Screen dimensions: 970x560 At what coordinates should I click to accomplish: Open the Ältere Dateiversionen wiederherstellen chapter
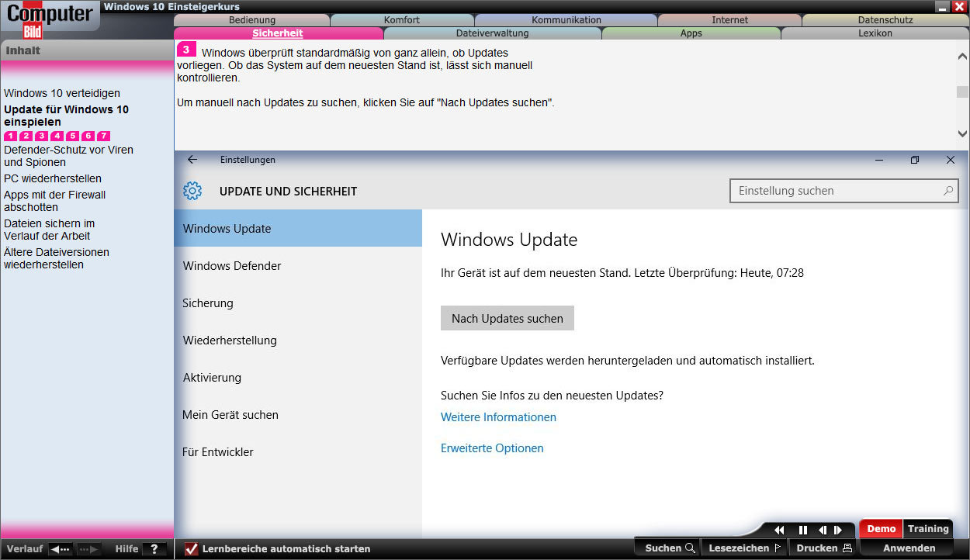[57, 258]
